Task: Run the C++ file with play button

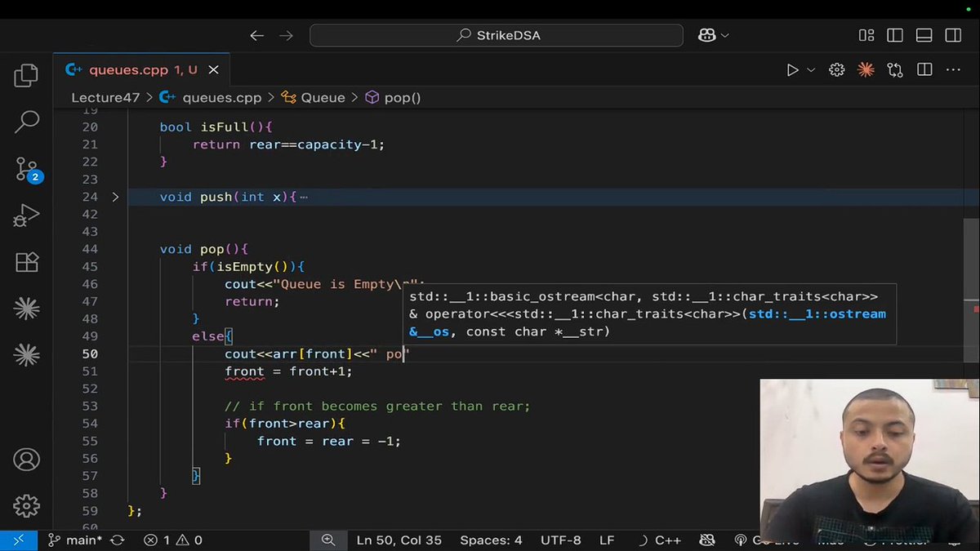Action: pyautogui.click(x=792, y=70)
